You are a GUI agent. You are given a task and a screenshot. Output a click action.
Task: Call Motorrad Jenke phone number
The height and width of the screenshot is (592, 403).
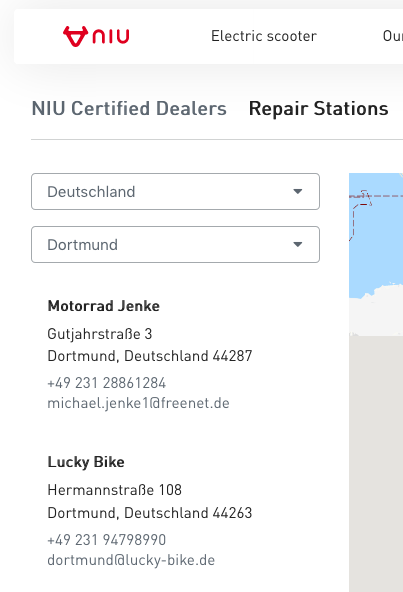(x=107, y=383)
